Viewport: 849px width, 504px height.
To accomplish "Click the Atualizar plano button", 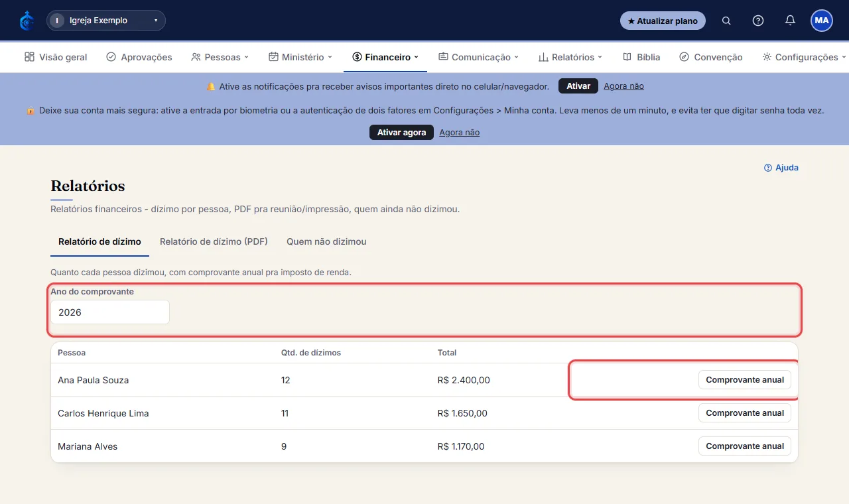I will [x=663, y=21].
